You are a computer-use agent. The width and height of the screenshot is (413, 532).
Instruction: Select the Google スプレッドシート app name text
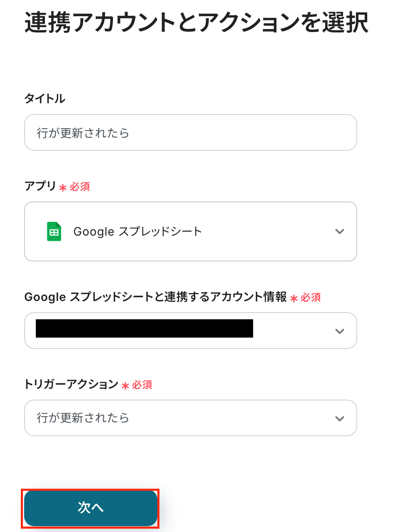(137, 231)
